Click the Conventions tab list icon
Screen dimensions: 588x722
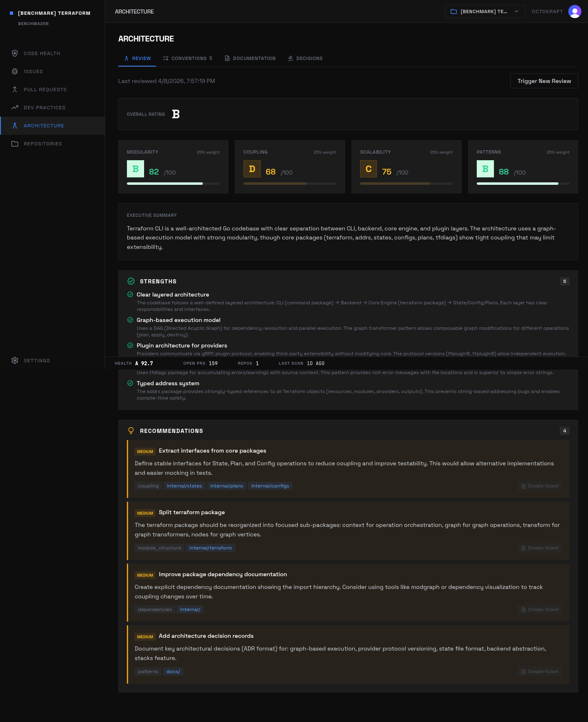(x=165, y=58)
